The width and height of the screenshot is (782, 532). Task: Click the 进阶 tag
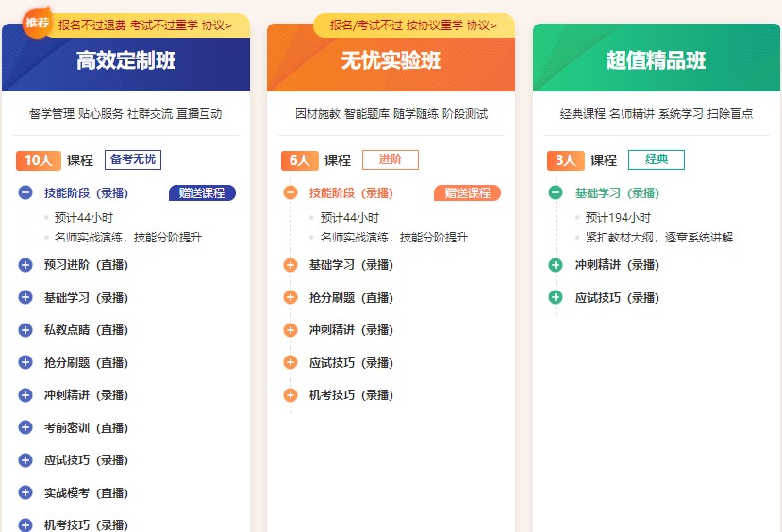coord(390,159)
